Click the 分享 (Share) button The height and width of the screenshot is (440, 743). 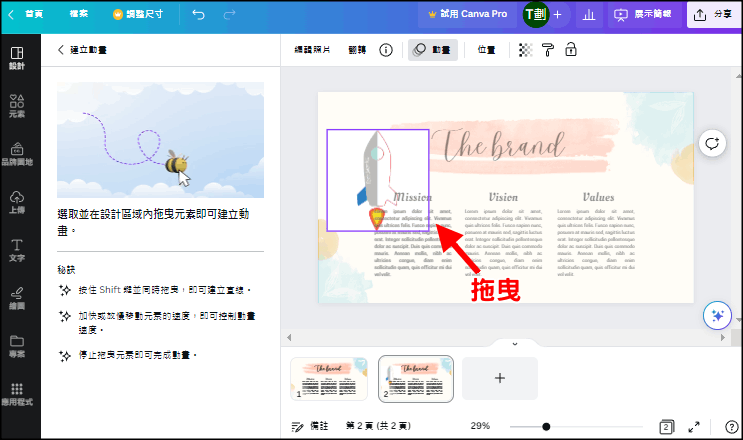(713, 15)
